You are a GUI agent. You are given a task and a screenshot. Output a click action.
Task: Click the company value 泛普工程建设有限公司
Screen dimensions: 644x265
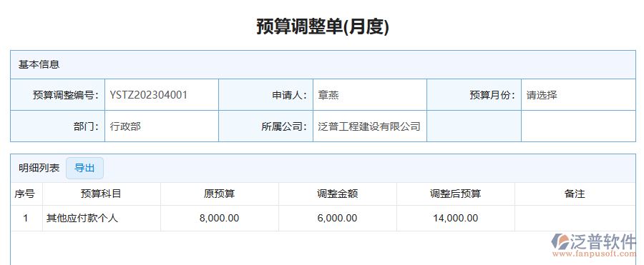coord(369,126)
